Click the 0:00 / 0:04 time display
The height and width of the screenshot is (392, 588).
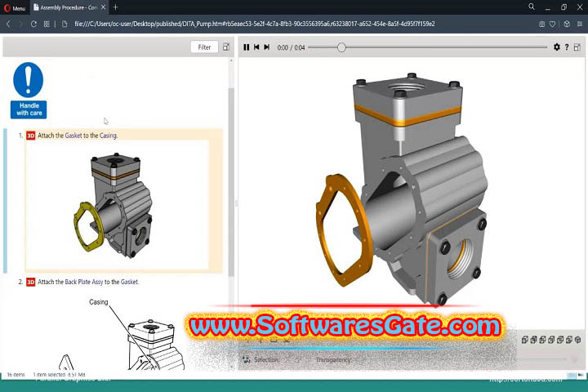pos(291,47)
